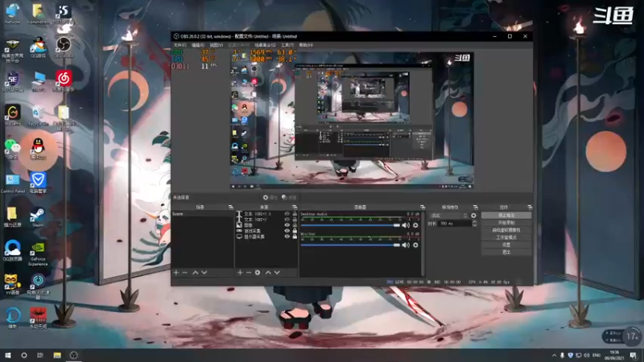Move the selected source up
The height and width of the screenshot is (362, 644).
coord(268,273)
